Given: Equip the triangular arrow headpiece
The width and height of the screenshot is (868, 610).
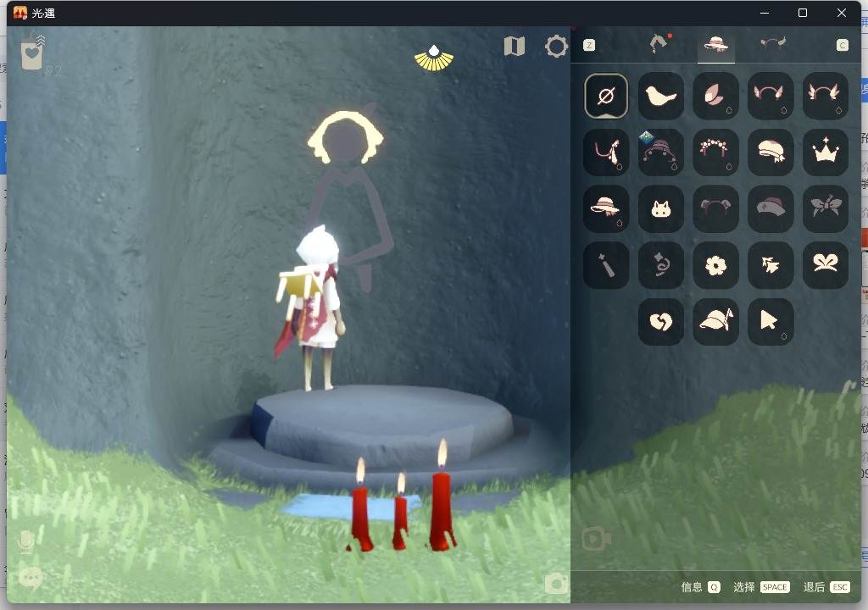Looking at the screenshot, I should pos(770,322).
